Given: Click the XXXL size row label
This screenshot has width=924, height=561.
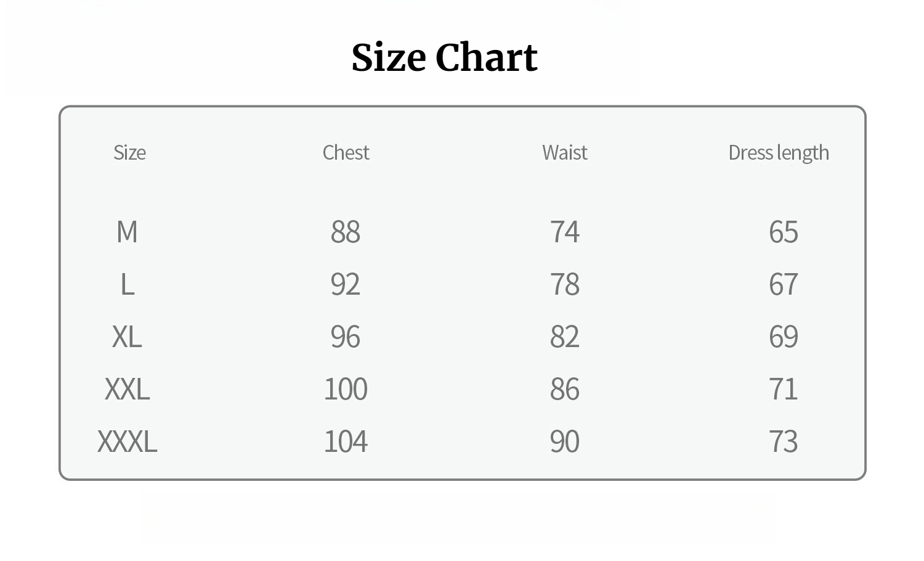Looking at the screenshot, I should click(127, 441).
